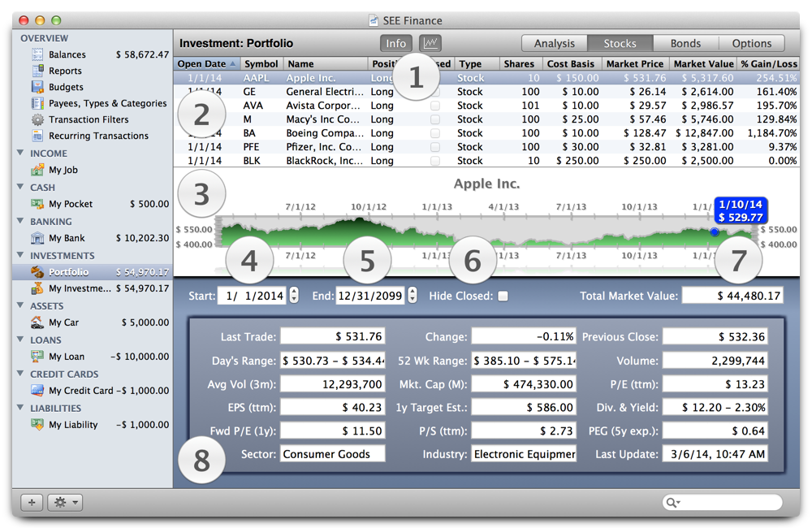
Task: Click the Last Trade value field
Action: (332, 336)
